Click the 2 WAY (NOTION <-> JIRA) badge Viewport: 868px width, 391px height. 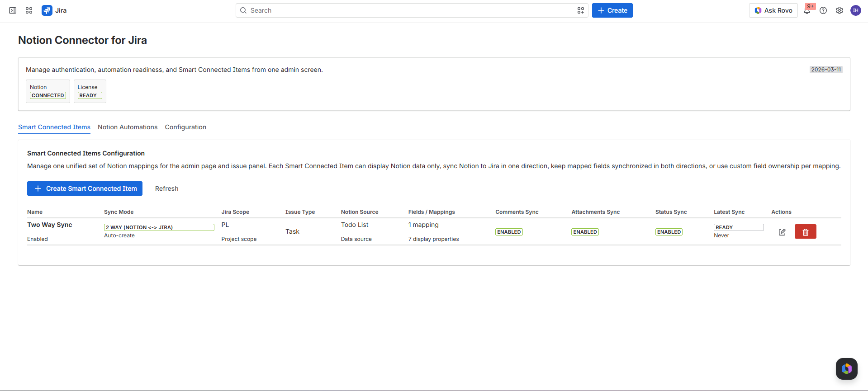point(159,227)
